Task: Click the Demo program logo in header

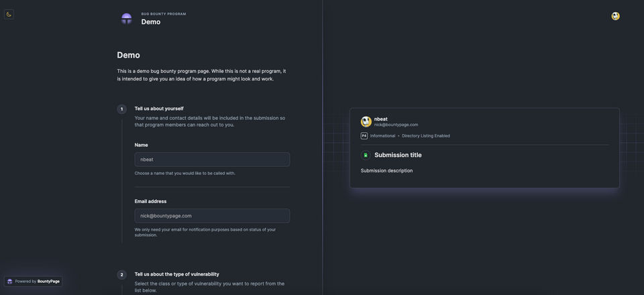Action: (126, 19)
